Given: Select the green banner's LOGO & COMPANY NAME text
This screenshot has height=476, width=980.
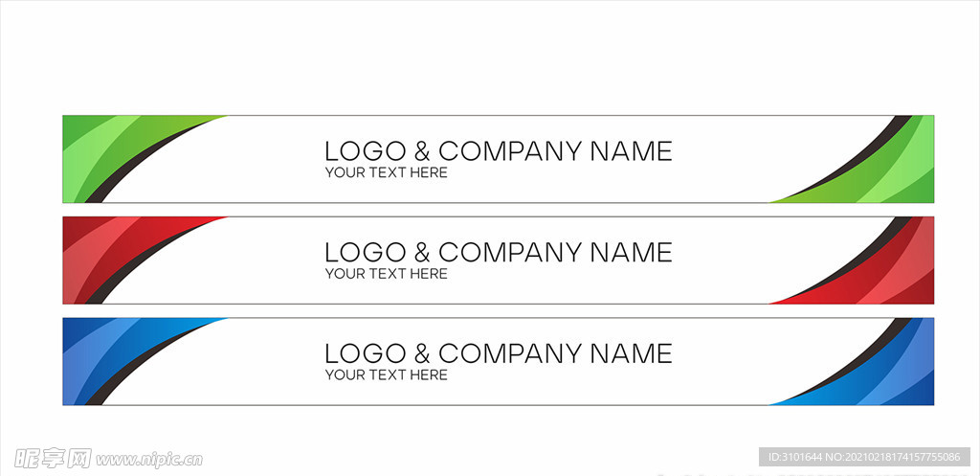Looking at the screenshot, I should (498, 151).
